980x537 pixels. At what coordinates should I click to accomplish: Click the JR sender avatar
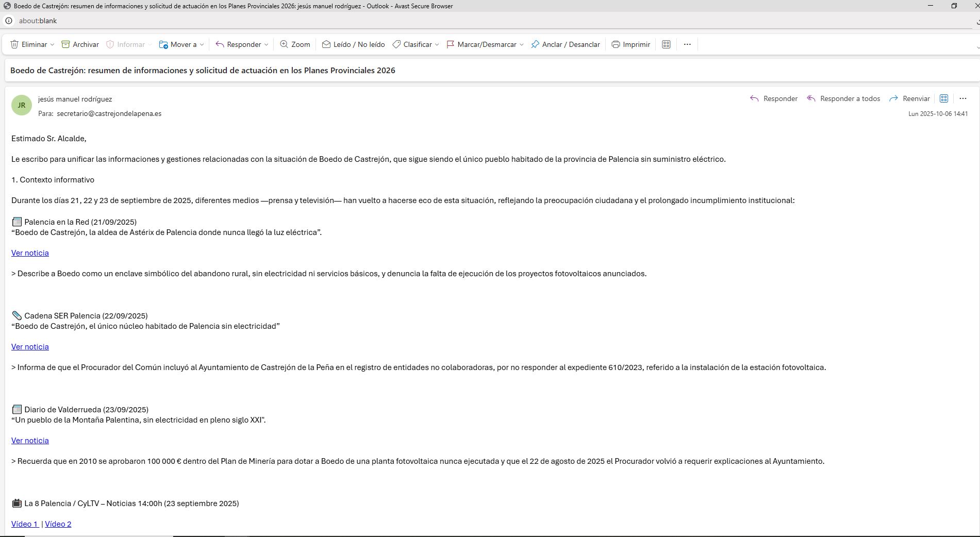[22, 105]
